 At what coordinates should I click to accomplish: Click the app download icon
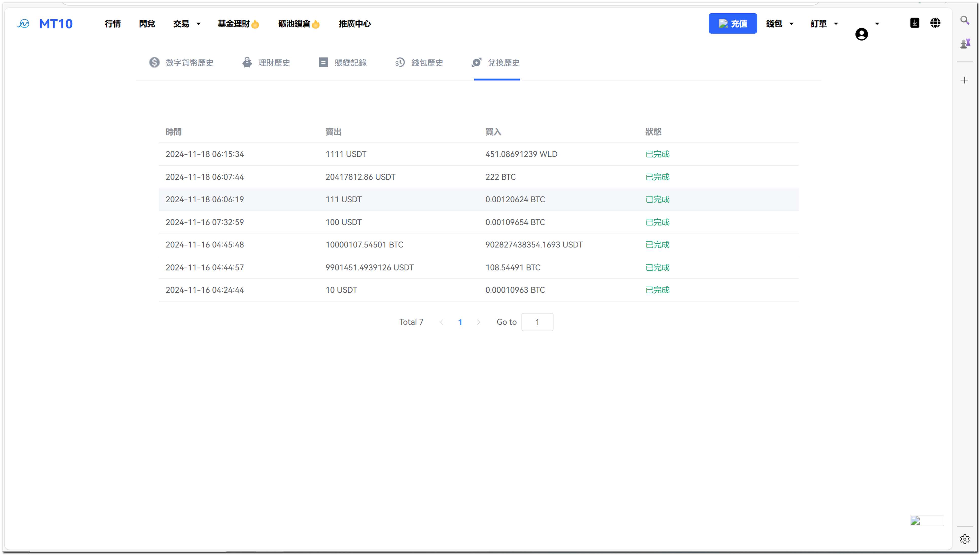pos(914,23)
